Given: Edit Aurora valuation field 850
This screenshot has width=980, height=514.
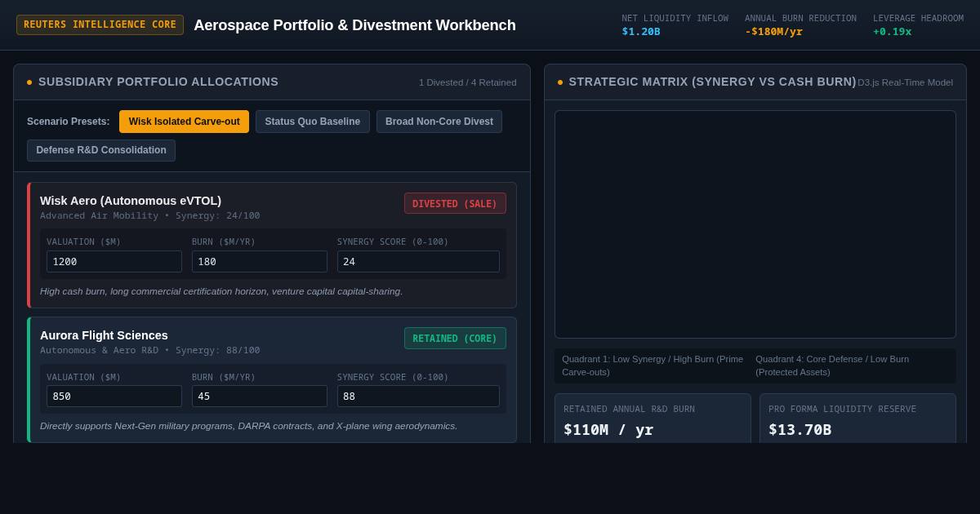Looking at the screenshot, I should (x=114, y=396).
